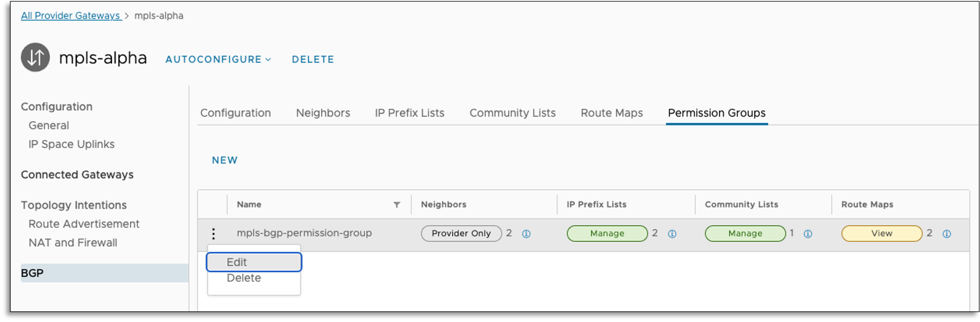Go to Connected Gateways section
The width and height of the screenshot is (980, 322).
[x=77, y=175]
